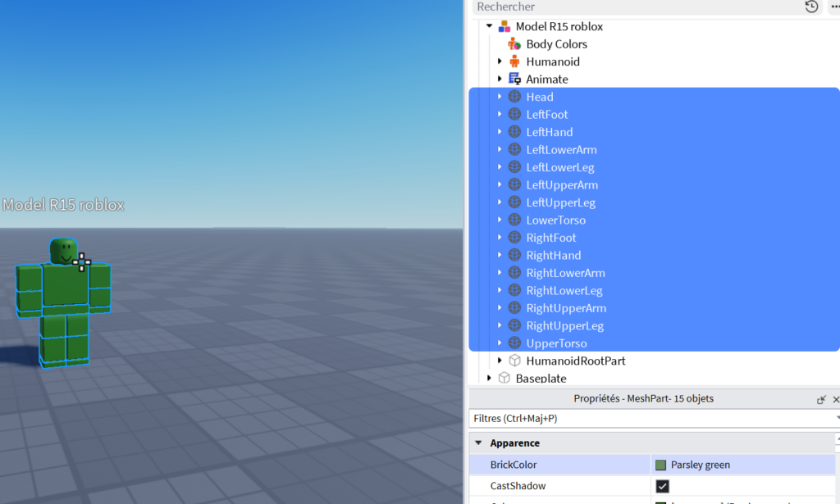Select the RightFoot item in explorer
The width and height of the screenshot is (840, 504).
coord(551,238)
